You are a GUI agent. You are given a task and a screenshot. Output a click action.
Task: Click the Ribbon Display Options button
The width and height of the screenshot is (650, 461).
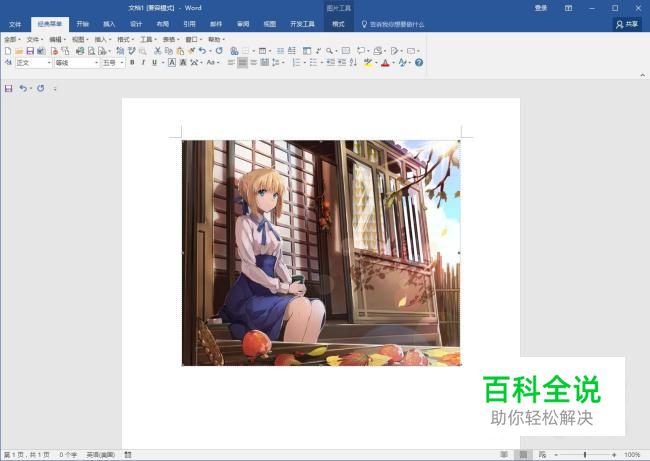click(x=568, y=8)
